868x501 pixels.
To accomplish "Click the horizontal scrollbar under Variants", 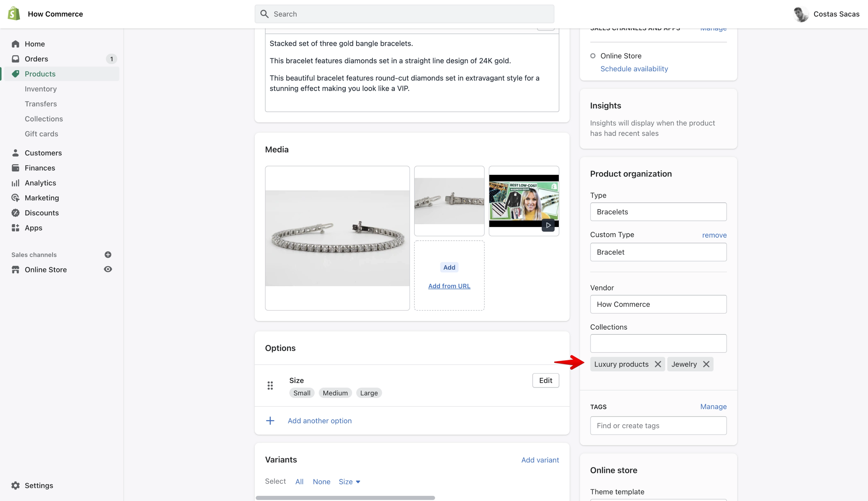I will (345, 498).
